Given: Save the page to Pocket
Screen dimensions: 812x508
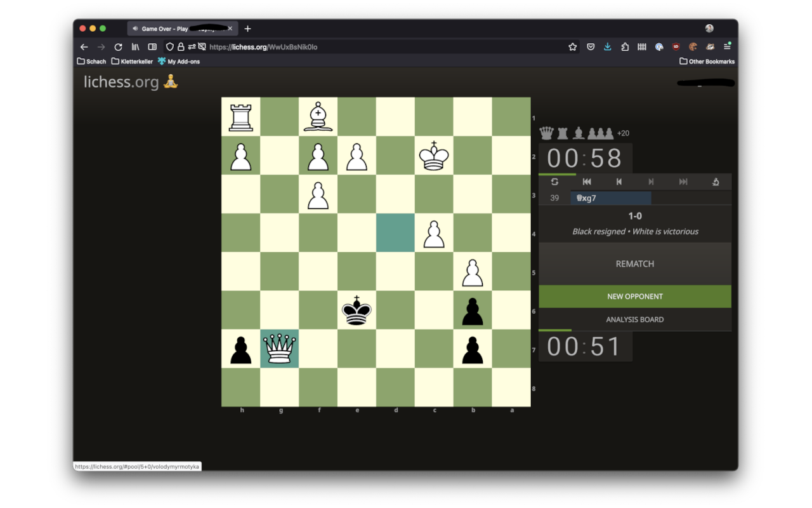Looking at the screenshot, I should coord(591,47).
